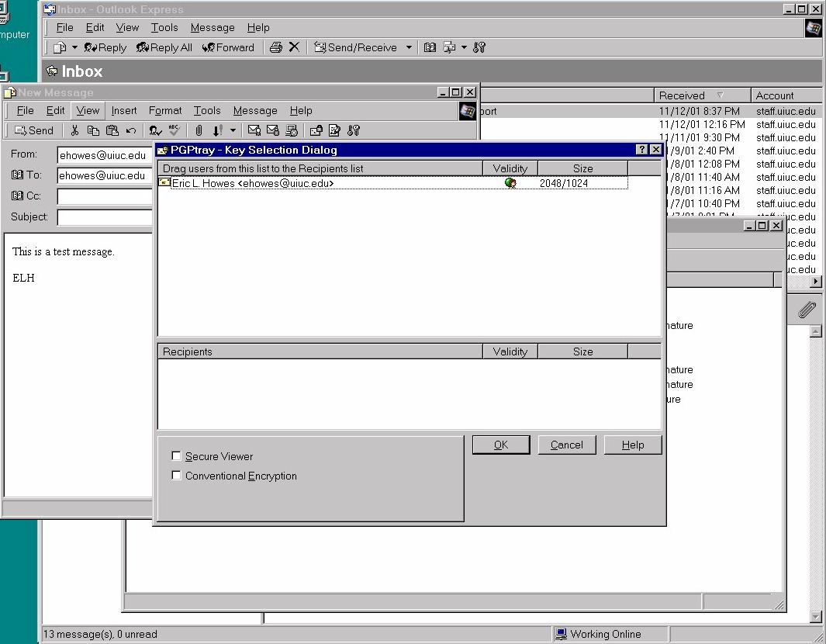Click the Cc address book icon
This screenshot has height=644, width=826.
pyautogui.click(x=17, y=196)
